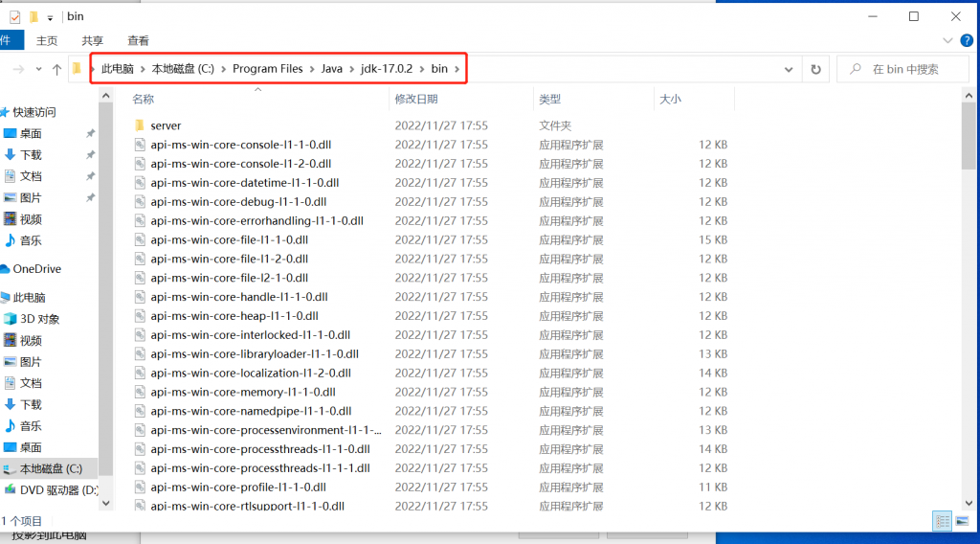Go up one folder level

click(56, 69)
